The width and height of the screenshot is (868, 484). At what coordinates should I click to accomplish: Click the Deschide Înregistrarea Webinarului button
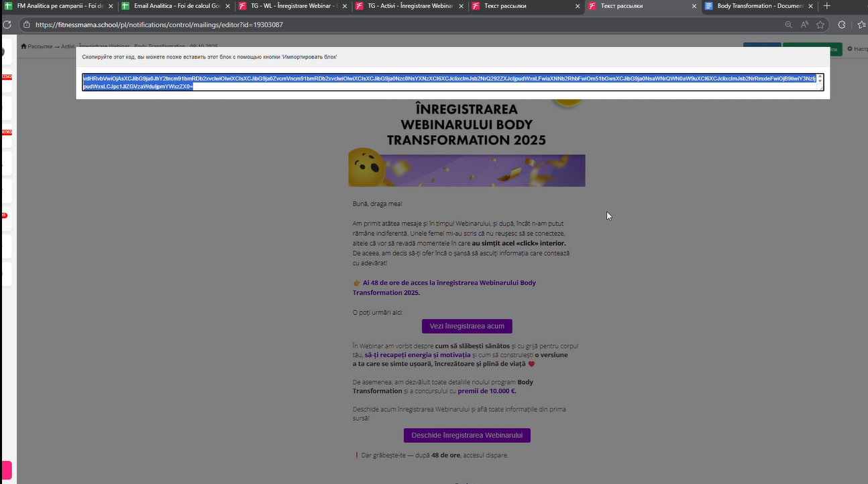click(467, 435)
